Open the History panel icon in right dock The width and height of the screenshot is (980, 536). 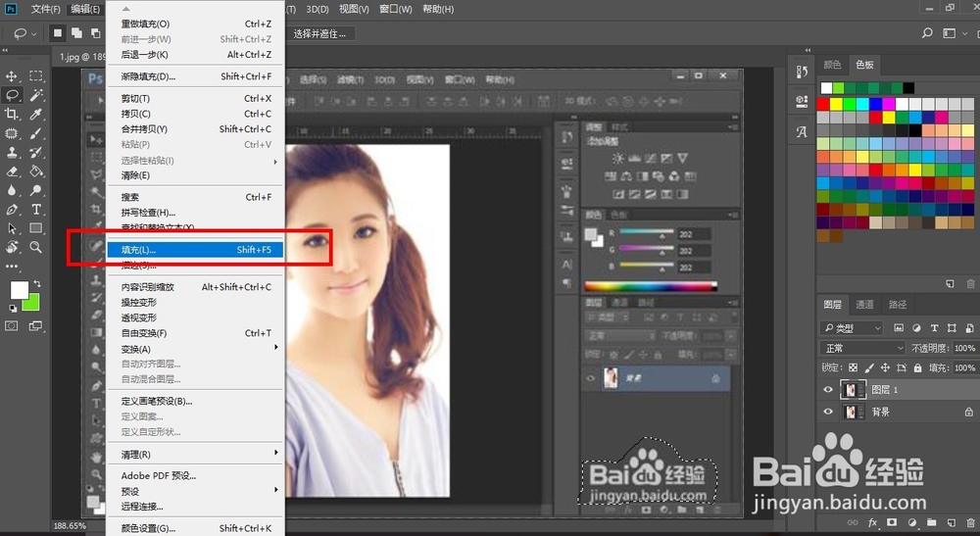tap(802, 72)
